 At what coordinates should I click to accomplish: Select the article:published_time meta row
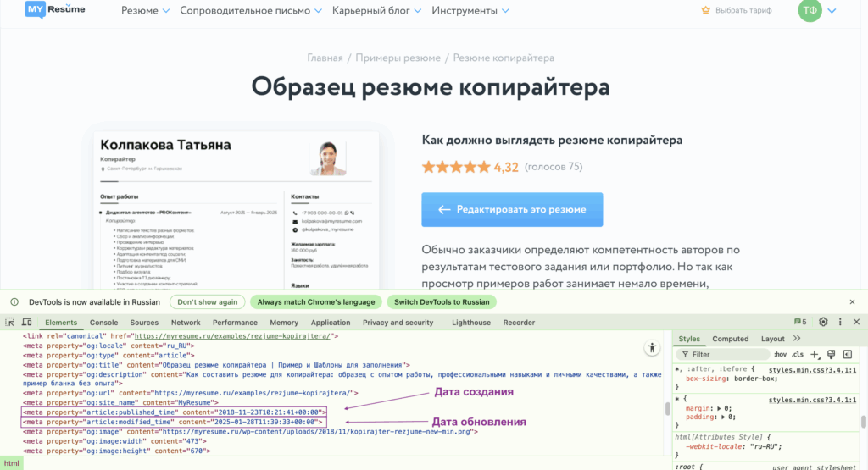[175, 412]
